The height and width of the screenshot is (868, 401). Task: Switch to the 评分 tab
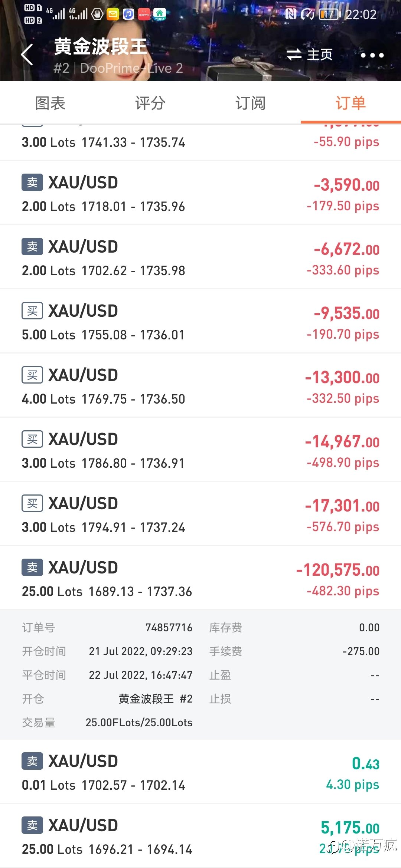[150, 103]
